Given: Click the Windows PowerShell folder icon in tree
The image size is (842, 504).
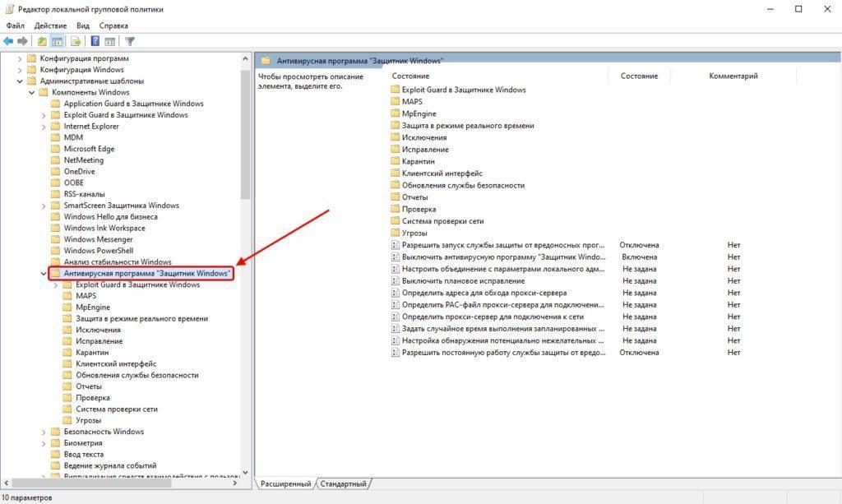Looking at the screenshot, I should (55, 250).
